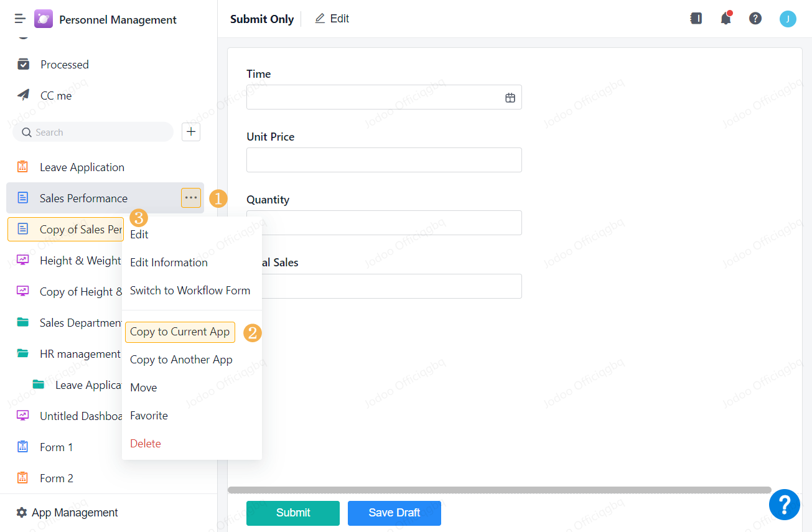Click the profile avatar J

(788, 19)
